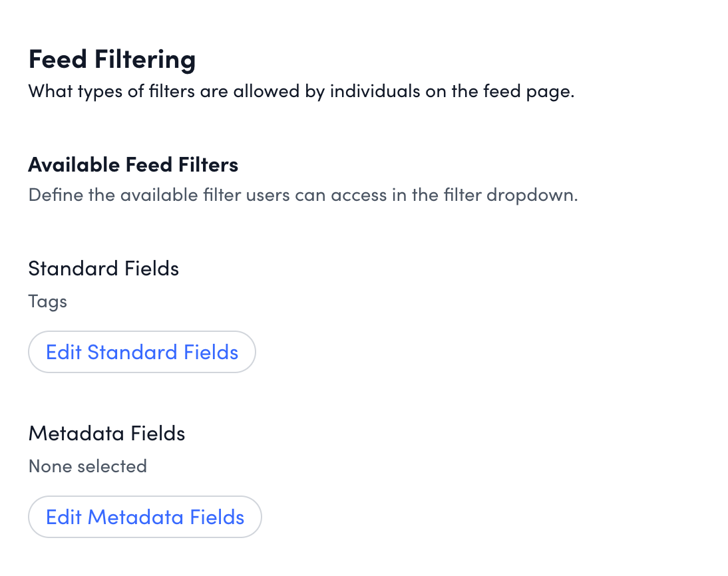This screenshot has height=576, width=728.
Task: Select the Available Feed Filters title text
Action: click(x=133, y=164)
